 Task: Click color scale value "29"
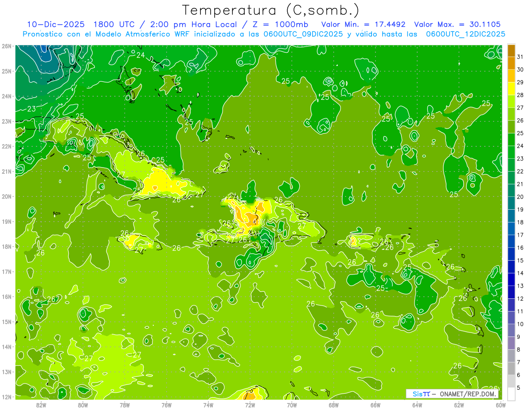point(520,82)
